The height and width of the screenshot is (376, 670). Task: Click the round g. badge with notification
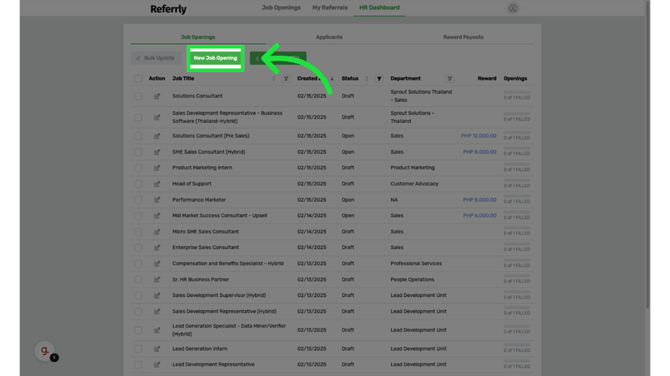45,351
